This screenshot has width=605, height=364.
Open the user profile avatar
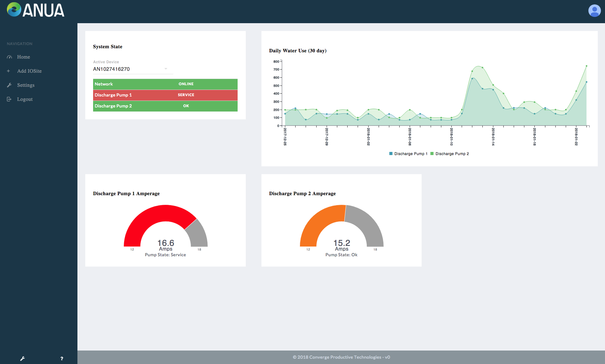(594, 11)
